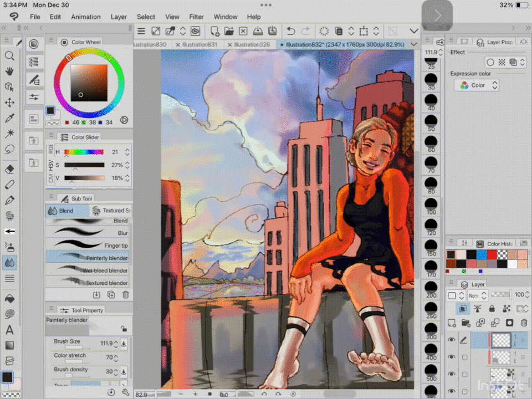Toggle visibility of the second layer

[x=452, y=357]
